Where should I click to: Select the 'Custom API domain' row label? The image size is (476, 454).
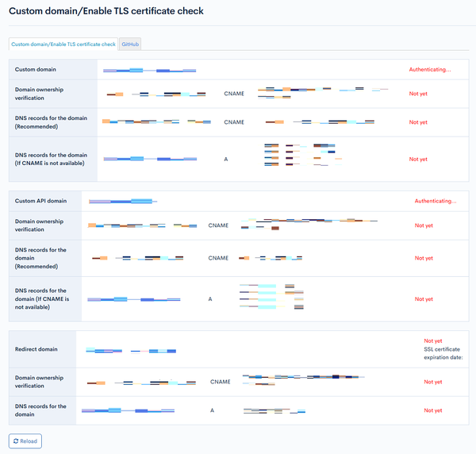point(40,201)
